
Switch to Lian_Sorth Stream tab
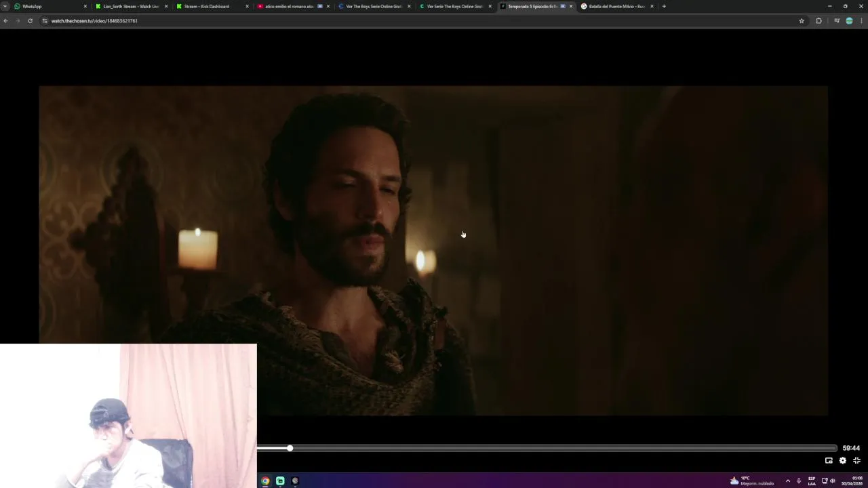click(x=131, y=6)
